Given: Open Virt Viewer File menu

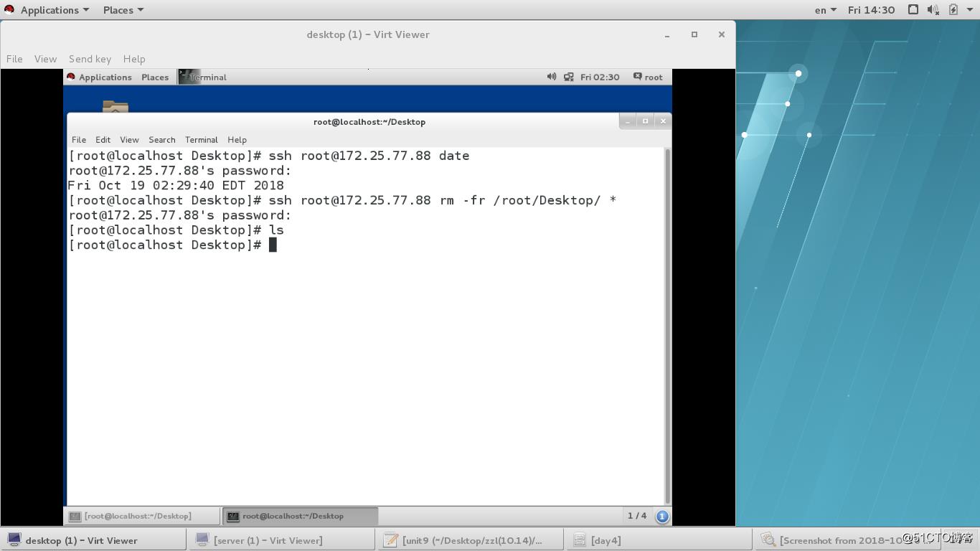Looking at the screenshot, I should (x=14, y=59).
